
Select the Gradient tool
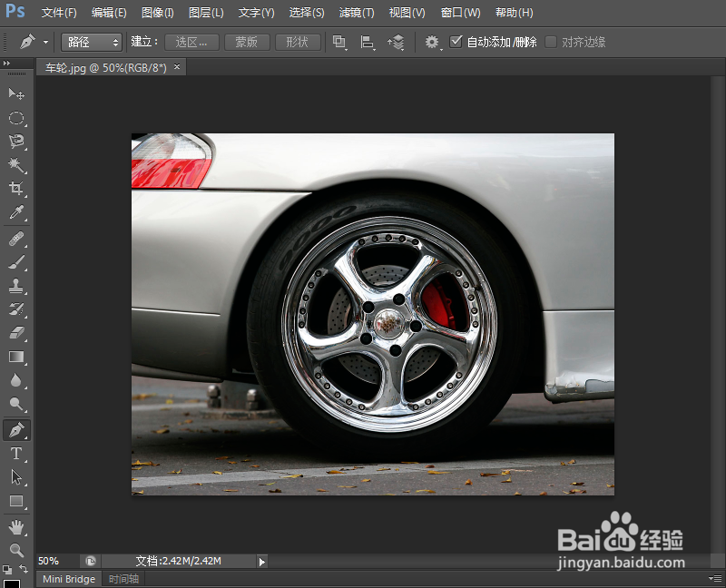click(16, 357)
